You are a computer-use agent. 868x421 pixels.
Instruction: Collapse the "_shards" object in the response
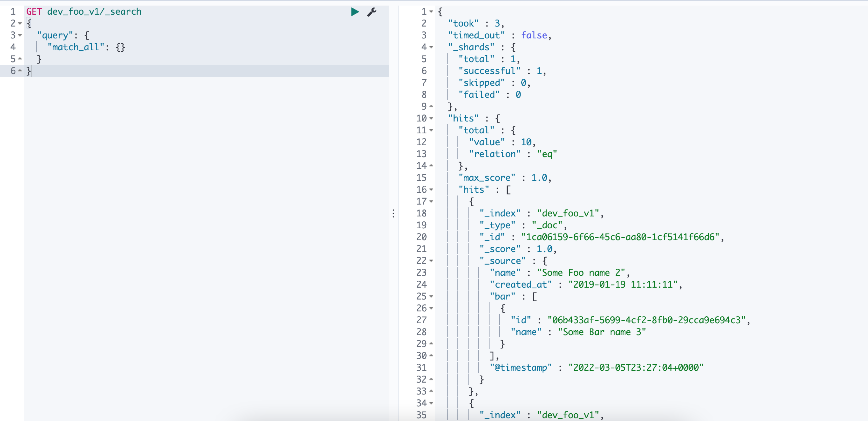point(431,47)
